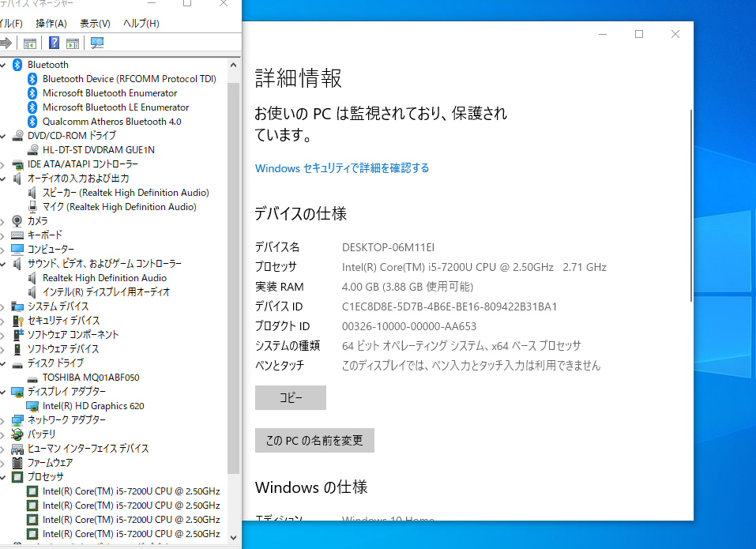756x549 pixels.
Task: Click the action pane toolbar icon
Action: pyautogui.click(x=73, y=43)
